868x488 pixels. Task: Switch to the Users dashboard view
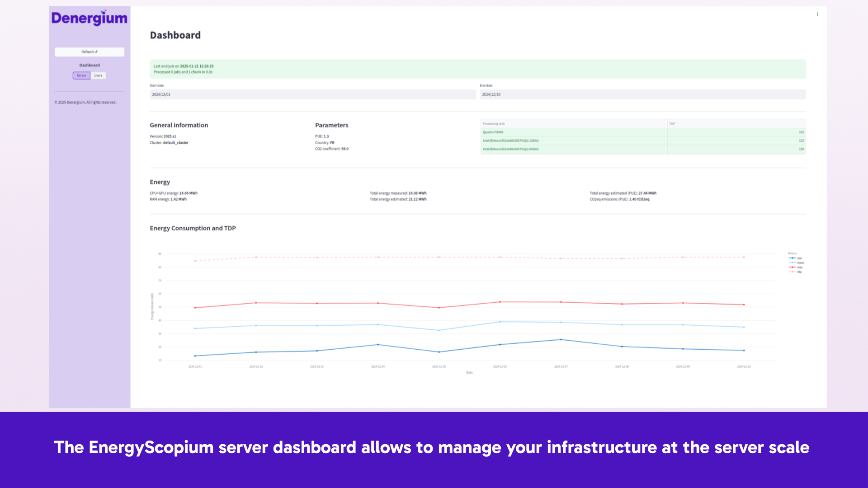tap(98, 75)
